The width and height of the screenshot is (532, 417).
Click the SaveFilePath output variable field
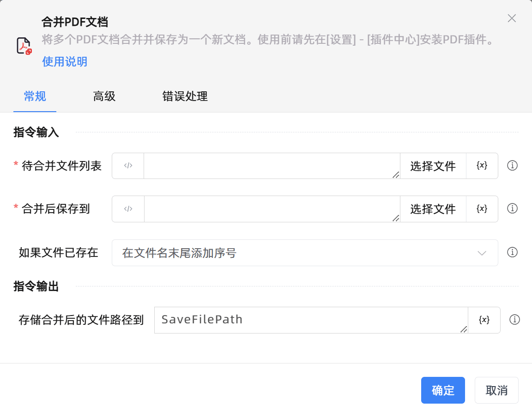(311, 320)
